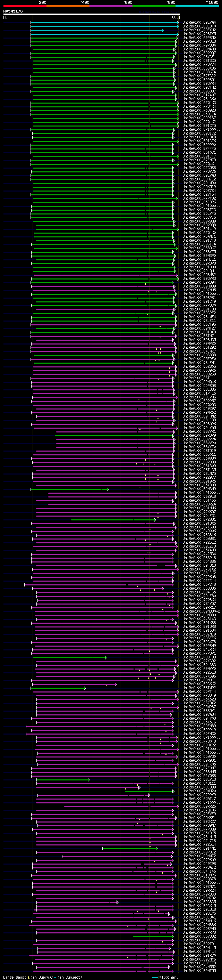Viewport: 222px width, 980px height.
Task: Select green partial alignment bar for UniRef100_B9N3N9
Action: click(x=70, y=489)
